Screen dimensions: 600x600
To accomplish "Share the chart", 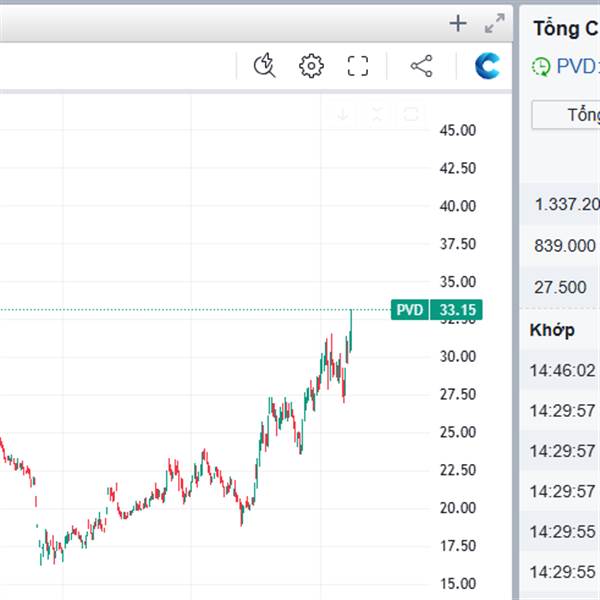I will click(x=422, y=67).
